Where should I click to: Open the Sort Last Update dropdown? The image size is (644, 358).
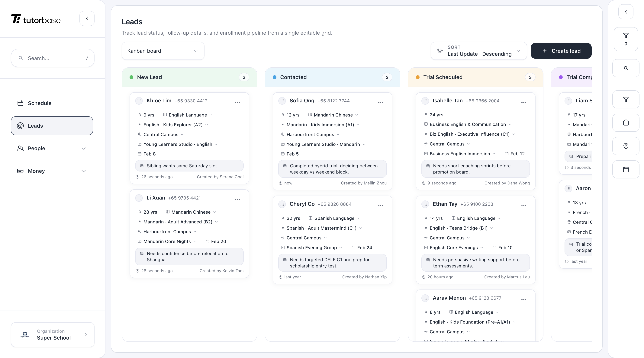pyautogui.click(x=478, y=51)
